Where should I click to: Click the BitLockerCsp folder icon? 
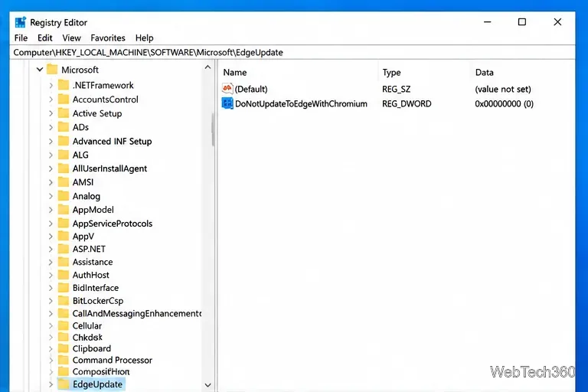64,300
